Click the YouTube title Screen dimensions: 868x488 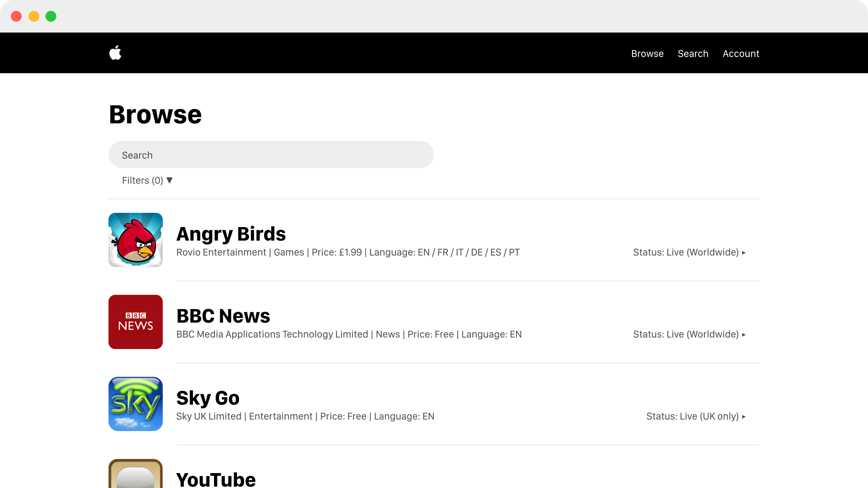216,480
